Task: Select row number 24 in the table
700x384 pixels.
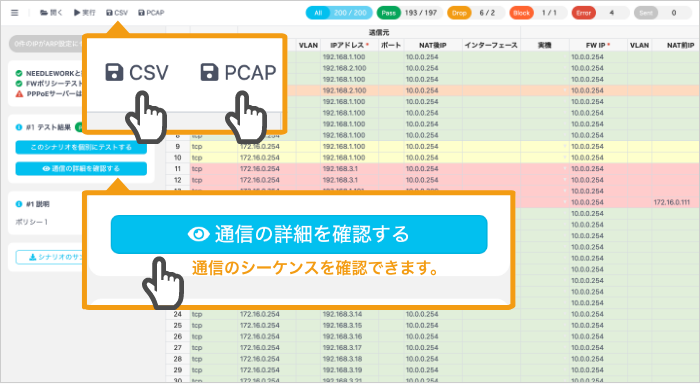Action: coord(178,314)
